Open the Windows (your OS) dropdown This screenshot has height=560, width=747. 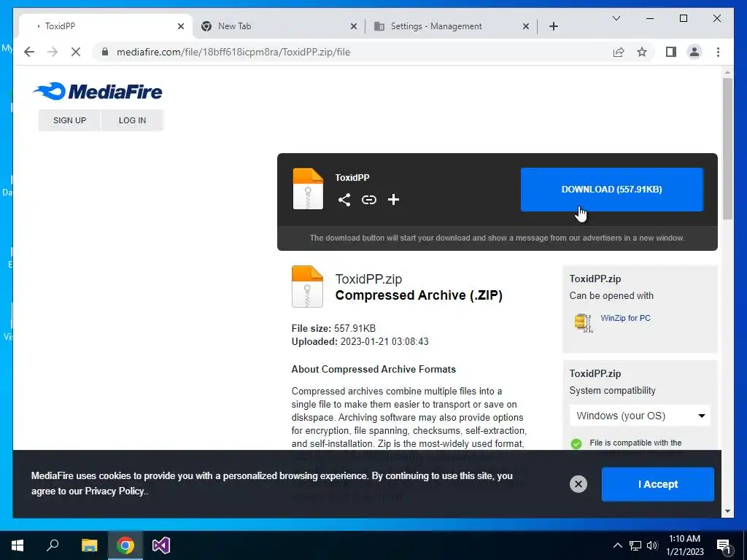tap(640, 416)
